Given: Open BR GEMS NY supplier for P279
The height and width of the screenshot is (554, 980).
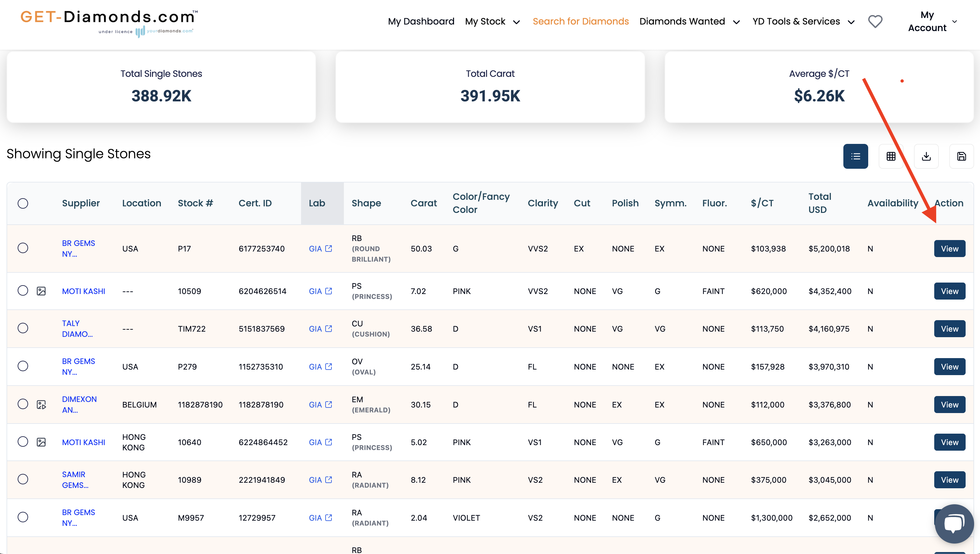Looking at the screenshot, I should tap(78, 366).
